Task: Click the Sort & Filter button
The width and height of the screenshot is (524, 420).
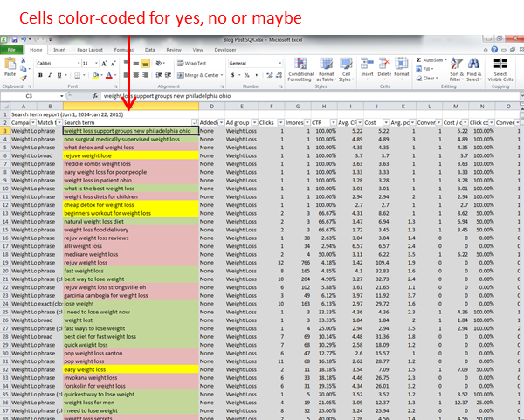Action: click(456, 69)
